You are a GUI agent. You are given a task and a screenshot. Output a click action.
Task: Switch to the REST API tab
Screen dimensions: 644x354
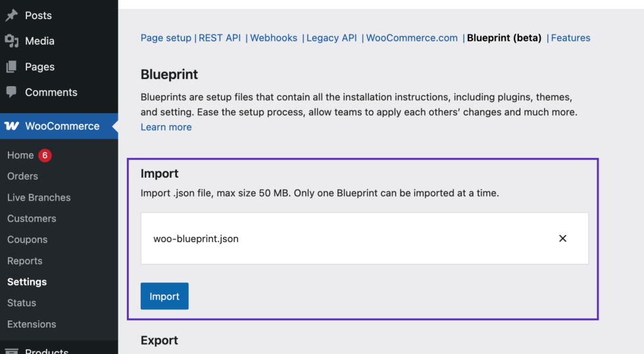(220, 38)
